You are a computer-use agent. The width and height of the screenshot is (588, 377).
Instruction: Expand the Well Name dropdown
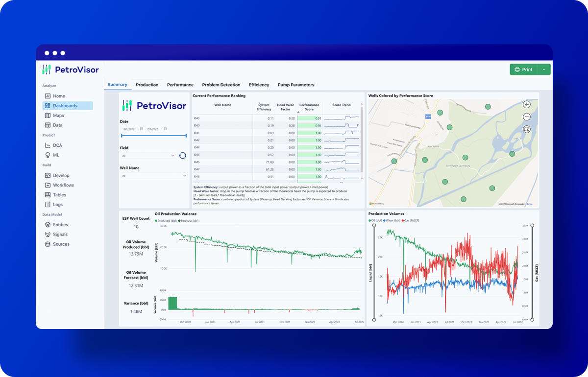154,175
